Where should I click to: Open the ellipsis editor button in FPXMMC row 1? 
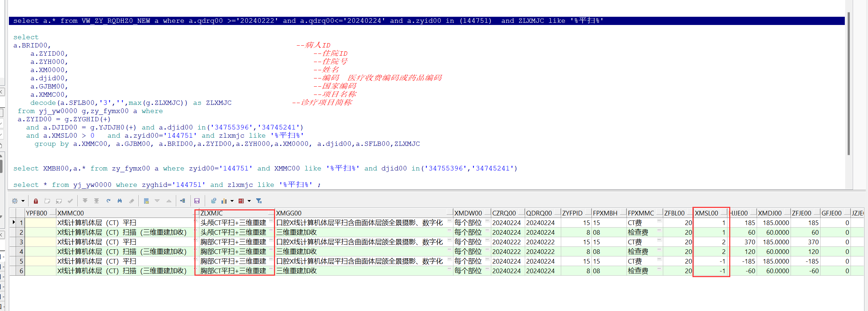659,221
